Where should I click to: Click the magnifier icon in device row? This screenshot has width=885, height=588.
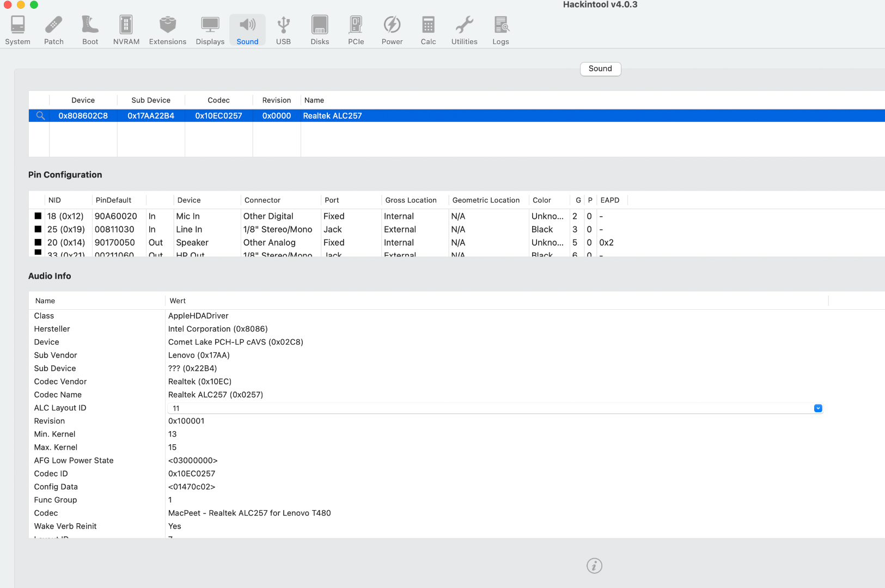pos(40,116)
